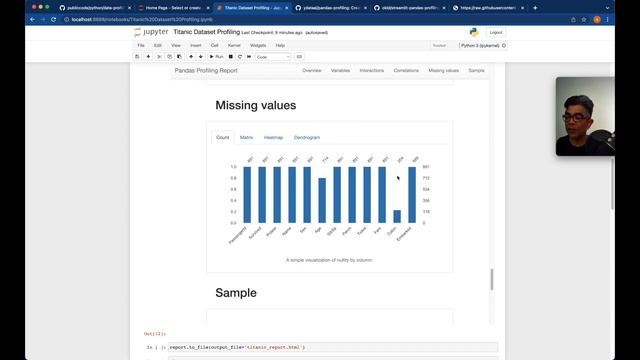Image resolution: width=640 pixels, height=360 pixels.
Task: Click the report.to_file code input cell
Action: coord(333,347)
